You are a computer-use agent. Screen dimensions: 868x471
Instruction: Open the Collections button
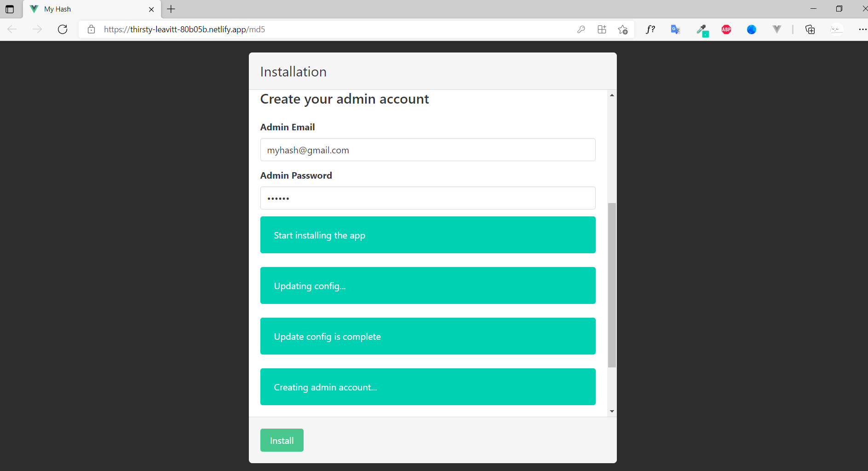[x=810, y=29]
